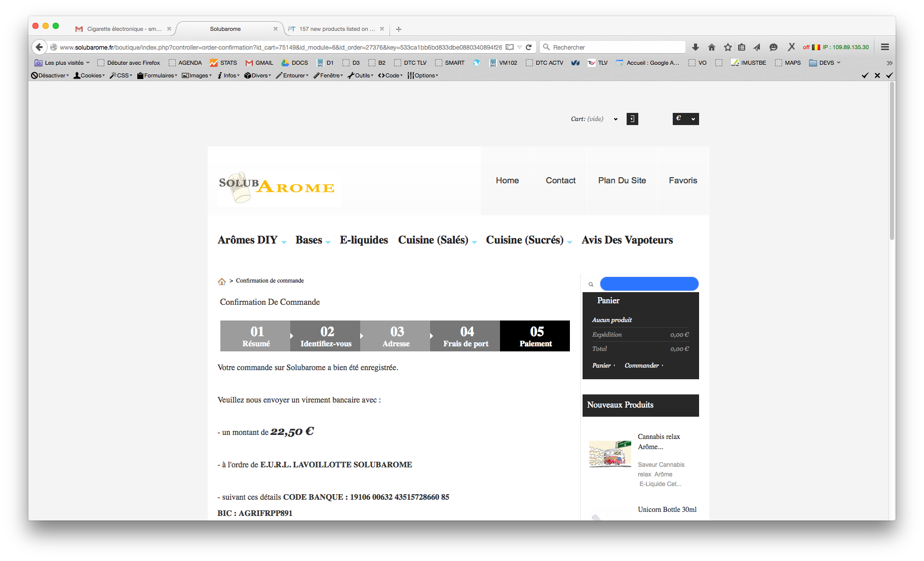Open the DOCS bookmark

pos(295,63)
